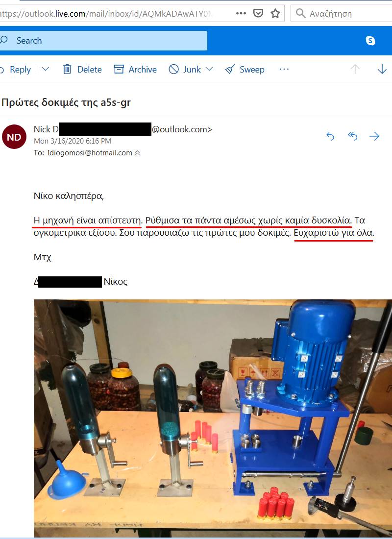The height and width of the screenshot is (539, 392).
Task: Reply to the email via toolbar
Action: [16, 70]
